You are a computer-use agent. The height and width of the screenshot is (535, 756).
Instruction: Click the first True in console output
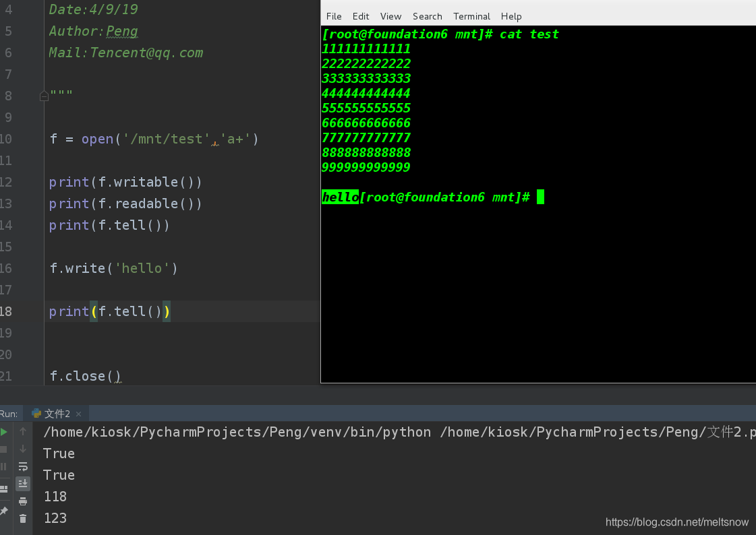click(59, 453)
